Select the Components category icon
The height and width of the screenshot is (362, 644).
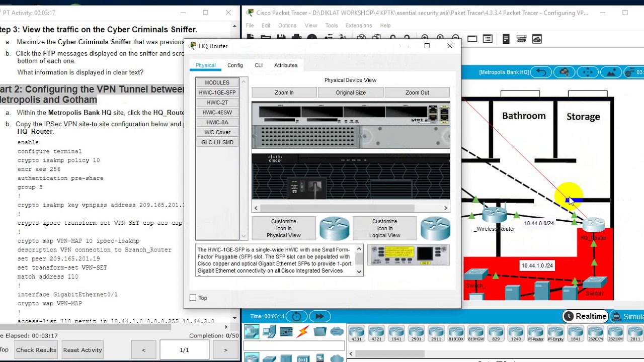pyautogui.click(x=286, y=331)
